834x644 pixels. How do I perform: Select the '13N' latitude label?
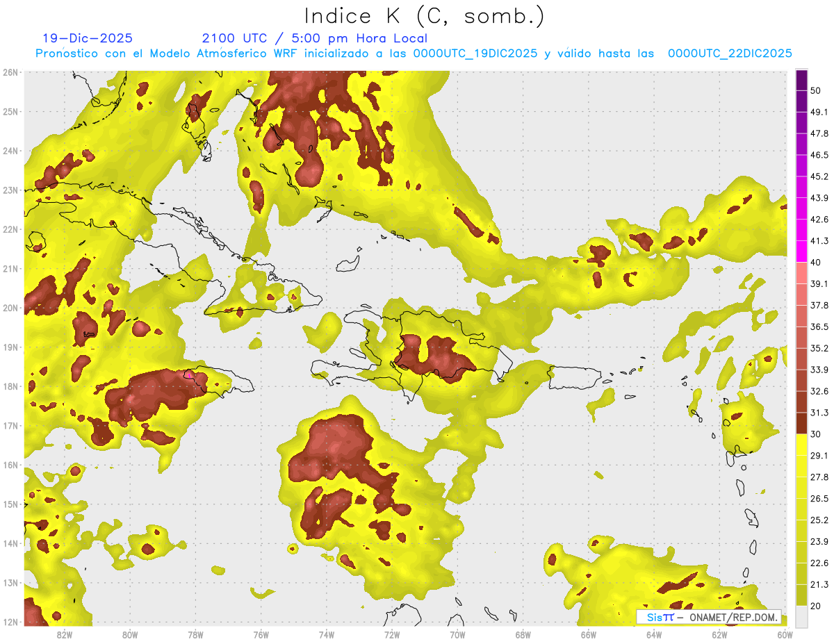click(x=10, y=582)
